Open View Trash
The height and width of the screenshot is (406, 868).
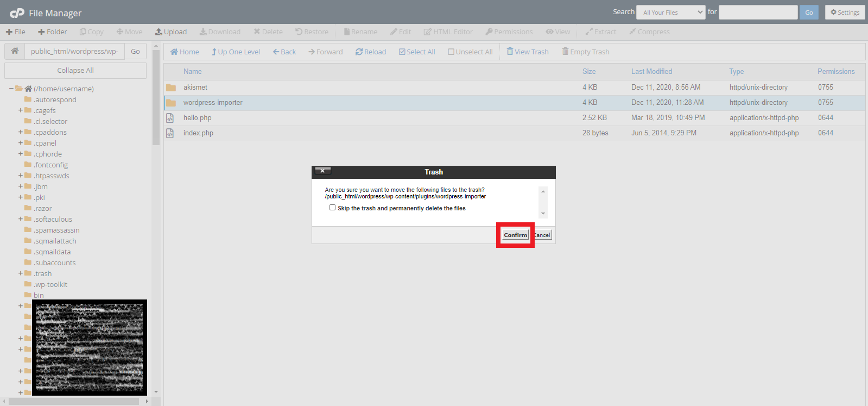[528, 52]
